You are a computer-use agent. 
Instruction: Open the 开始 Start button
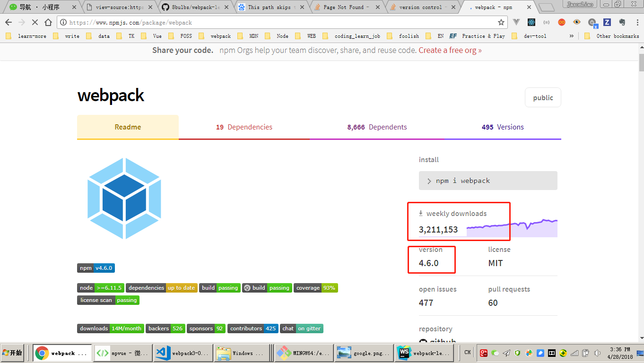coord(13,353)
